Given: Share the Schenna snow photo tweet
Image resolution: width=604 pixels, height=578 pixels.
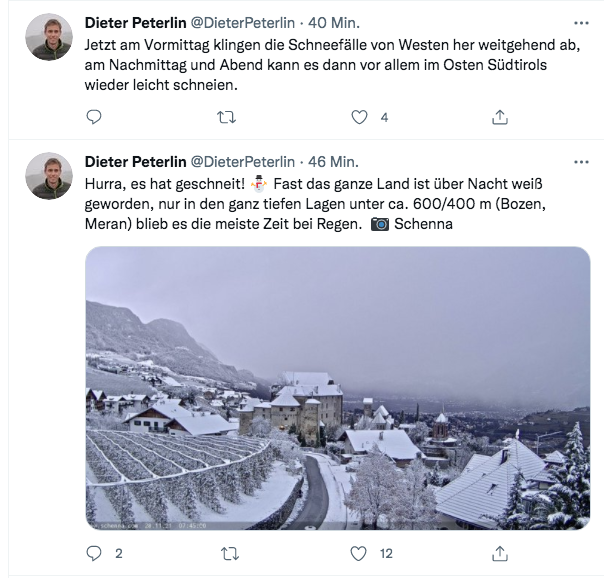Looking at the screenshot, I should click(x=500, y=553).
